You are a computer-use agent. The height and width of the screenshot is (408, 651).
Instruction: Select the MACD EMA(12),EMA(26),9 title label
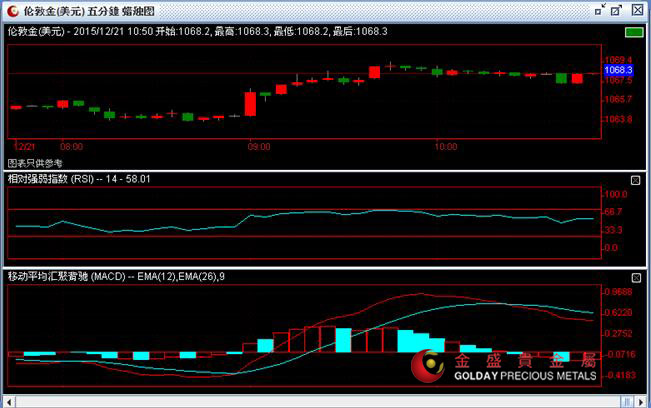coord(116,276)
